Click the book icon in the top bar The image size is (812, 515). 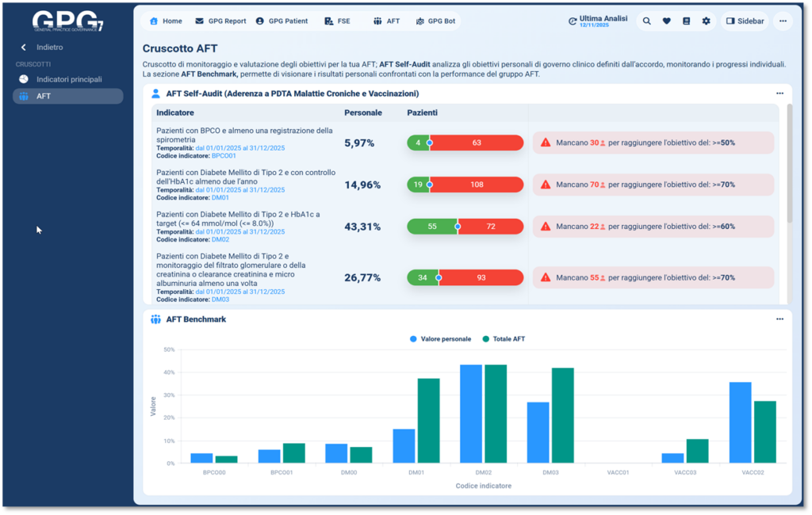[687, 21]
